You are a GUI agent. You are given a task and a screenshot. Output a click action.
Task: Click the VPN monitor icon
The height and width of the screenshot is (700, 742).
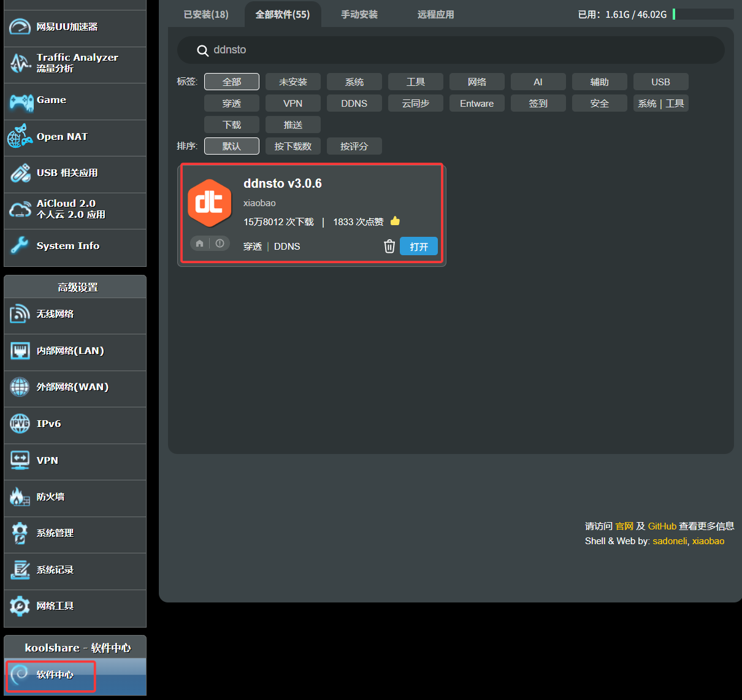click(20, 460)
